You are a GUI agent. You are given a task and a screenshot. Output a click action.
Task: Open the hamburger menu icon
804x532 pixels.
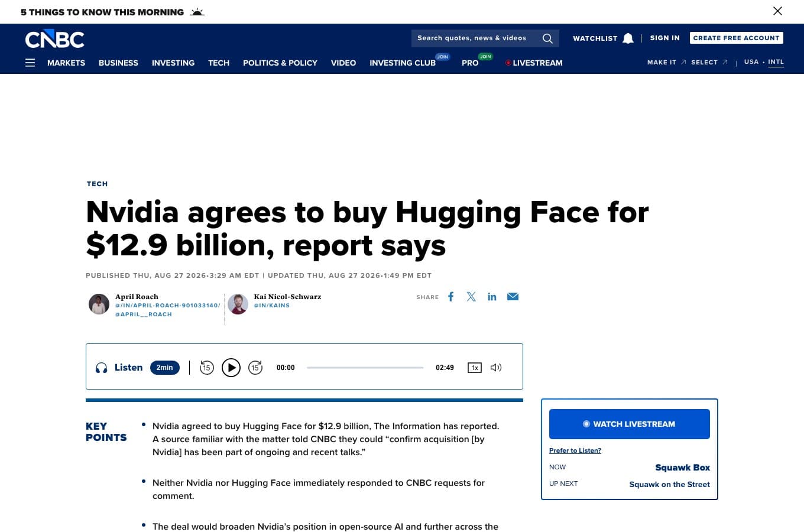tap(30, 63)
